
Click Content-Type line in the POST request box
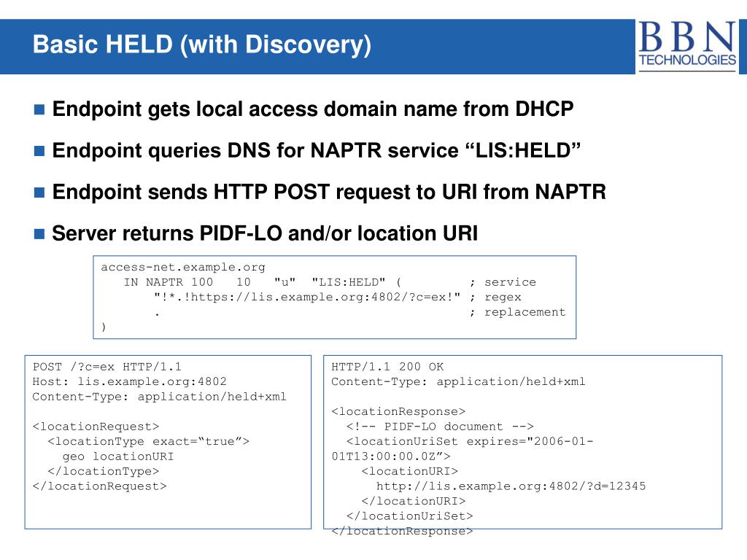(x=159, y=397)
